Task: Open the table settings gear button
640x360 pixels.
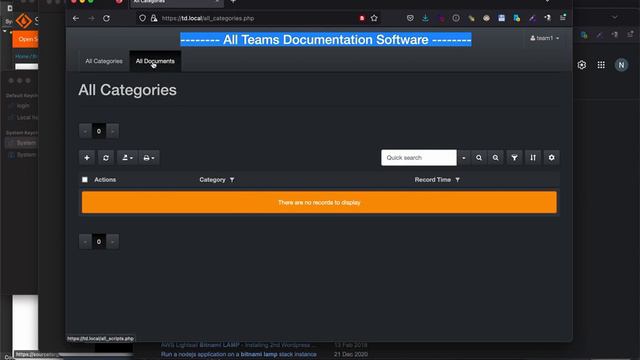Action: coord(551,158)
